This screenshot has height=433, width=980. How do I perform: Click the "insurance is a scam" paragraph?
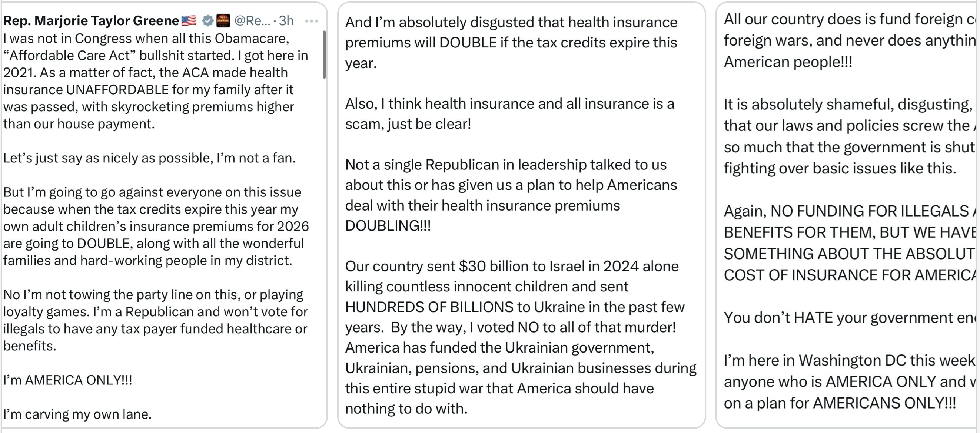click(509, 114)
